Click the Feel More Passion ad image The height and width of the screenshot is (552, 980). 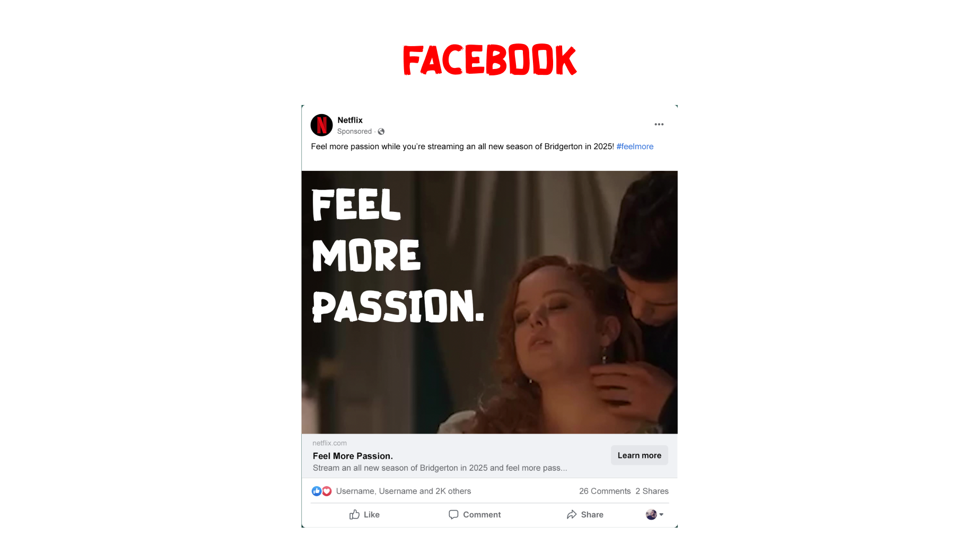[489, 302]
